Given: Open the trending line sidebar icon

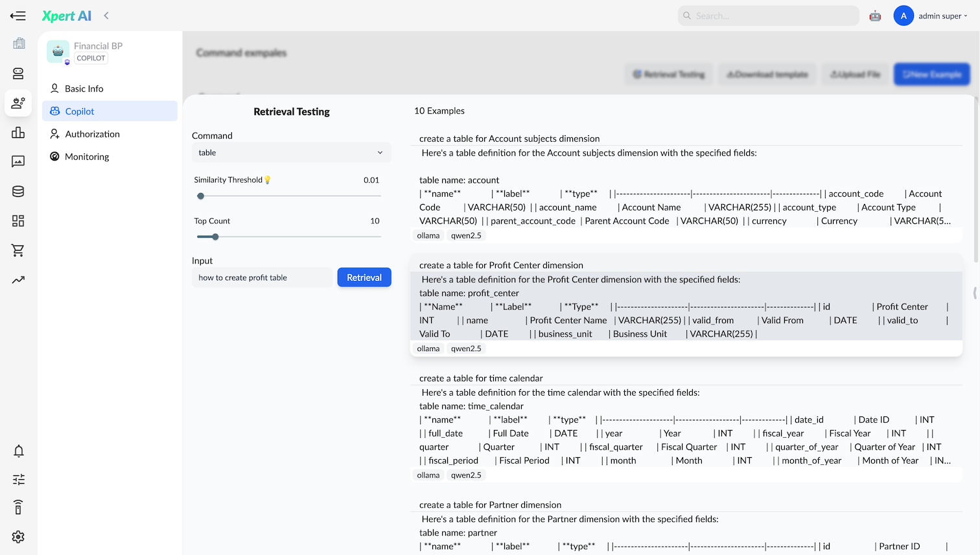Looking at the screenshot, I should pos(18,280).
